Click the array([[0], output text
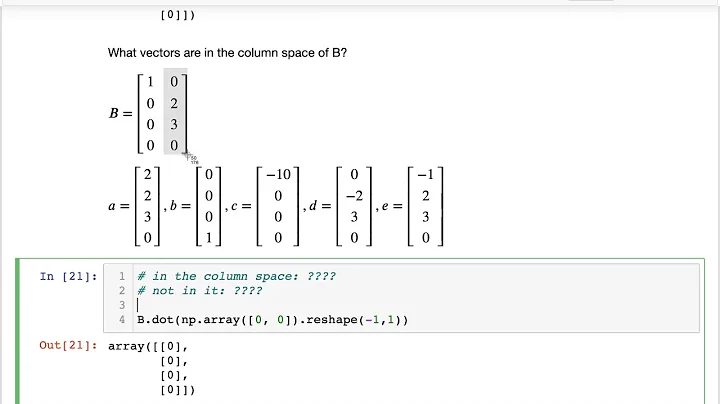This screenshot has height=404, width=720. click(148, 346)
